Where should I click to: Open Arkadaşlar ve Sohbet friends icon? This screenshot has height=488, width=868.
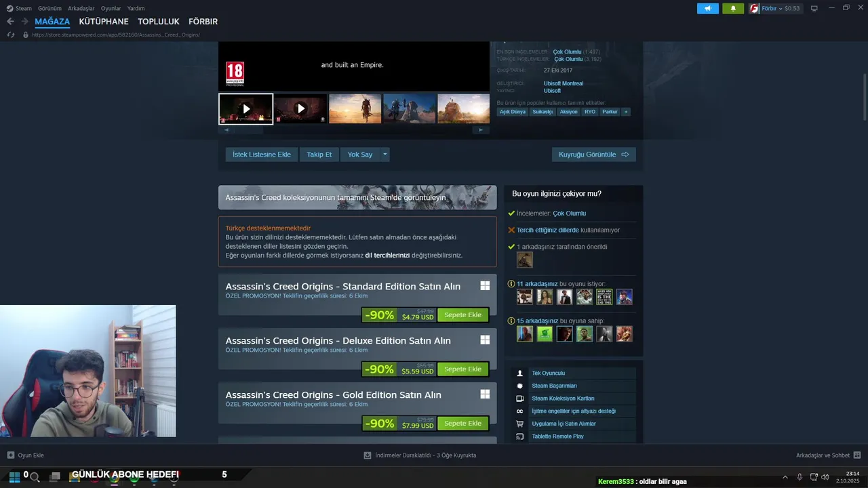click(x=857, y=455)
